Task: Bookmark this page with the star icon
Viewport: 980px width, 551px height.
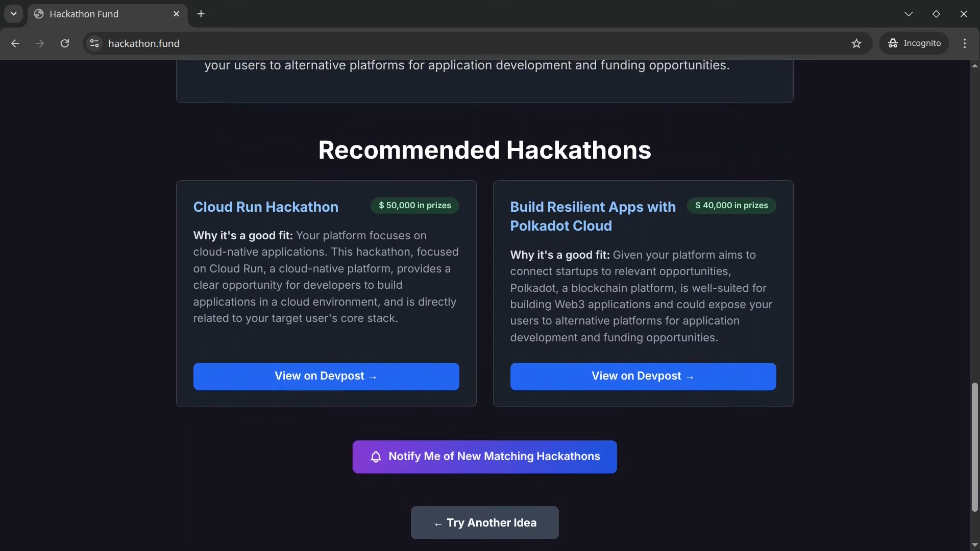Action: tap(856, 43)
